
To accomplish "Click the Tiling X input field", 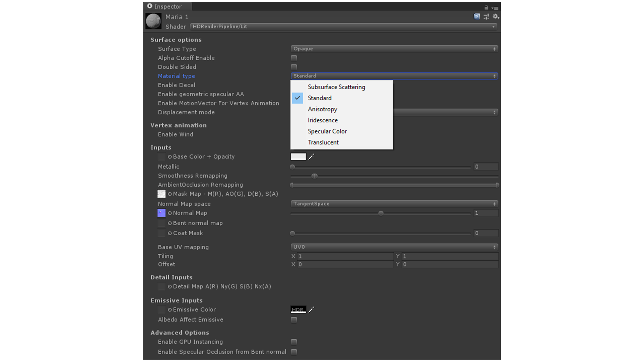I will pyautogui.click(x=345, y=256).
